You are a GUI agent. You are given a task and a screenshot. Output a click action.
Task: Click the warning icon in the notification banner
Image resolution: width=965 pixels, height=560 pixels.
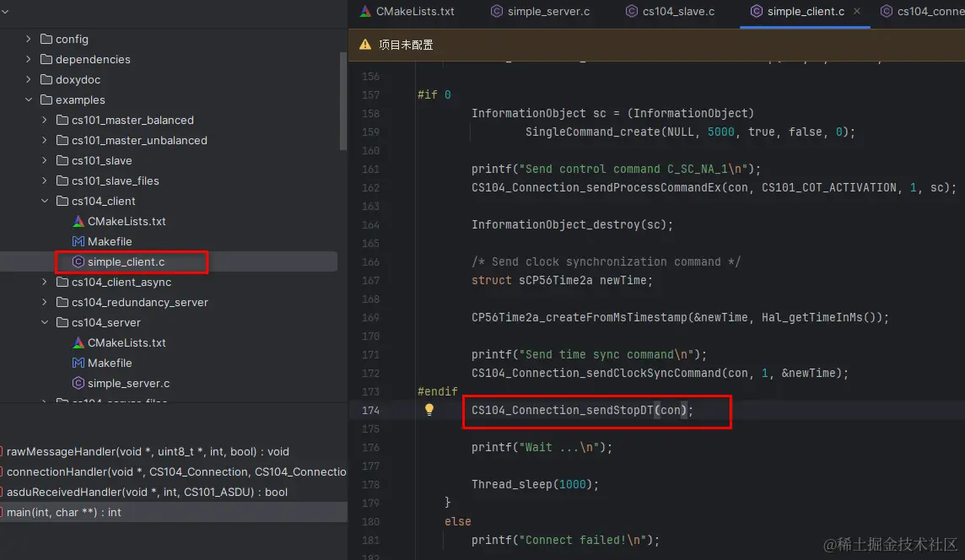pyautogui.click(x=365, y=45)
